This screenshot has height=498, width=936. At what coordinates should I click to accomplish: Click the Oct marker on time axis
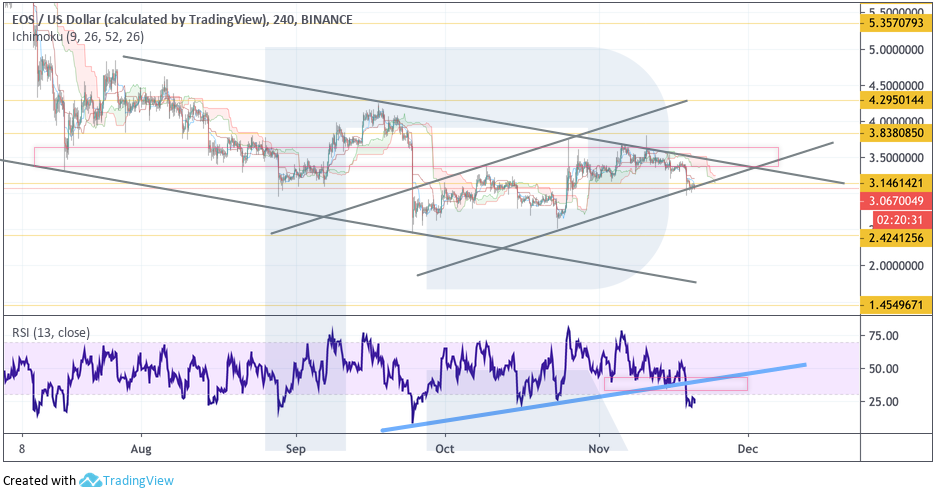446,450
